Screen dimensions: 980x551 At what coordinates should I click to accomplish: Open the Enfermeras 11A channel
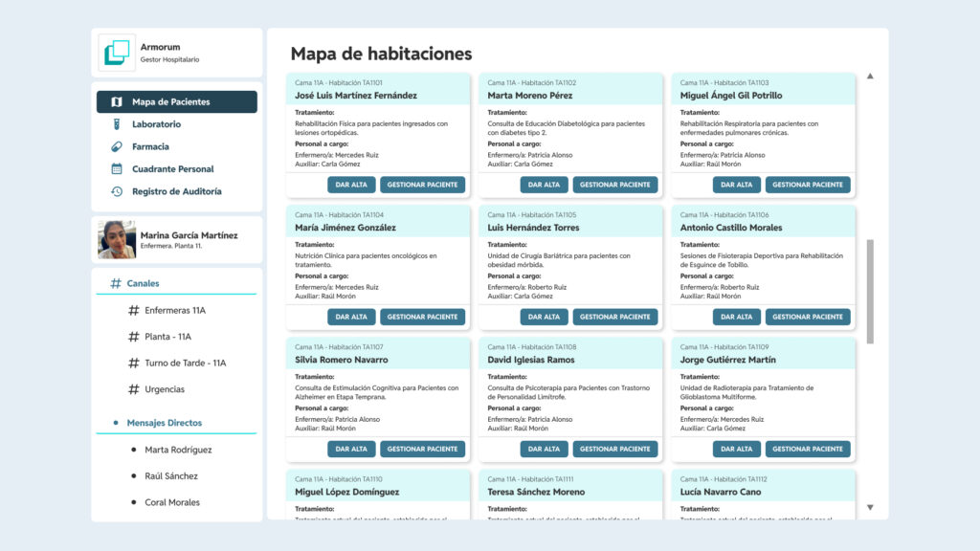[x=175, y=310]
